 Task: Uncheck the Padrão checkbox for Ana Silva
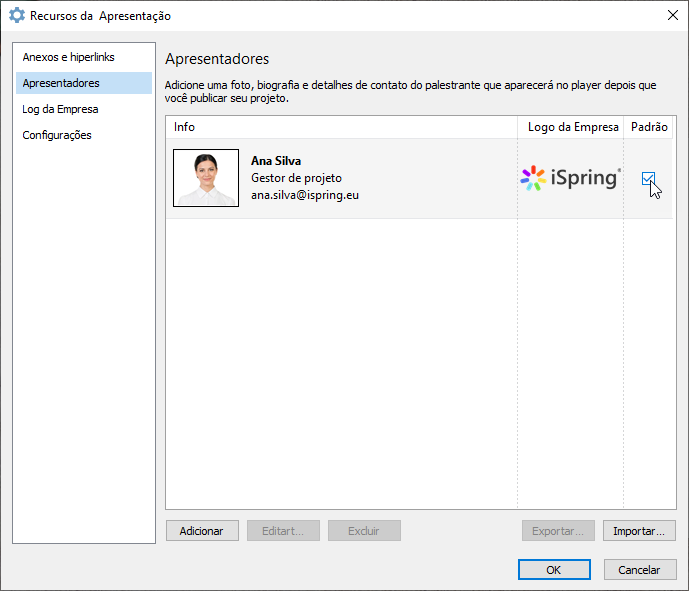coord(648,178)
